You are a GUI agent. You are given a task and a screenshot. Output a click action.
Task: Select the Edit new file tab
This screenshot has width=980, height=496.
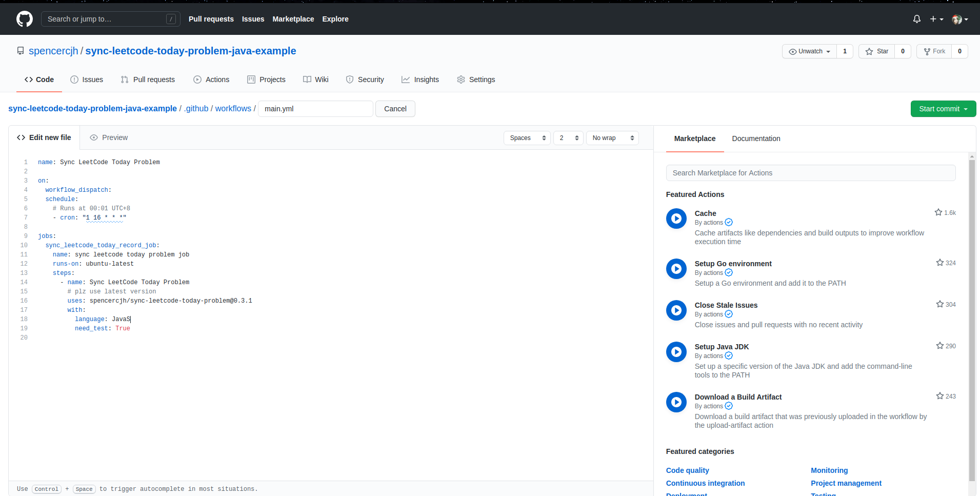tap(44, 137)
